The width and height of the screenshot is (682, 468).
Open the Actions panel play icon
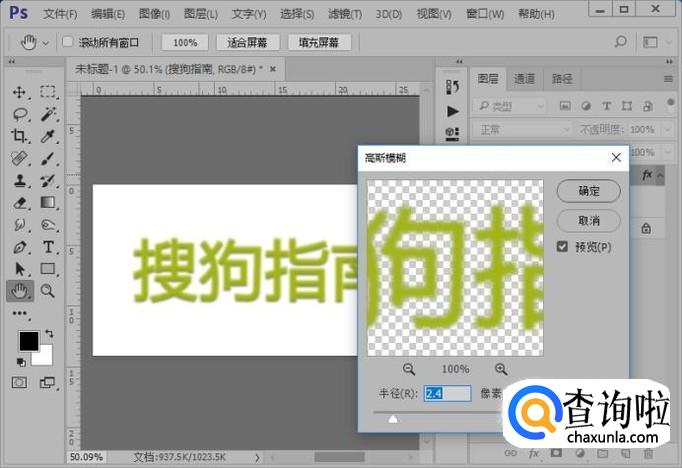click(452, 111)
